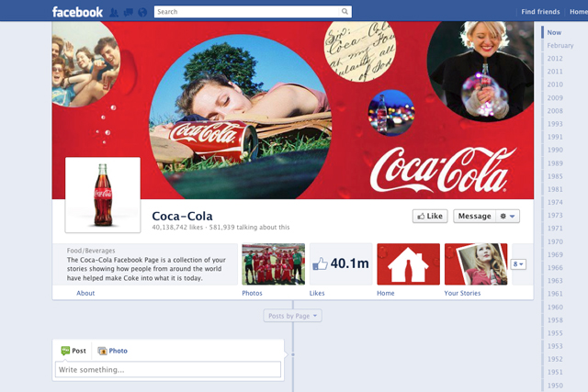Click the Photo upload icon
The image size is (588, 392).
tap(102, 351)
